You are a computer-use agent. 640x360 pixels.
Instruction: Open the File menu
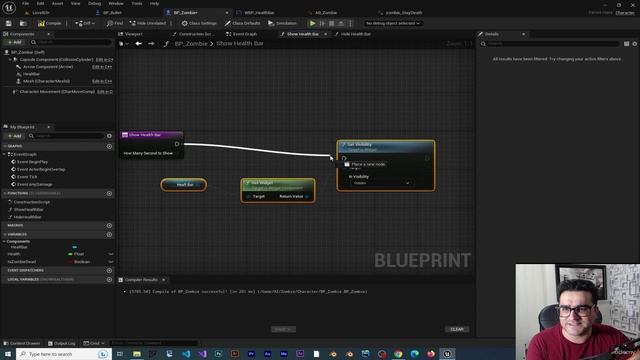(25, 3)
